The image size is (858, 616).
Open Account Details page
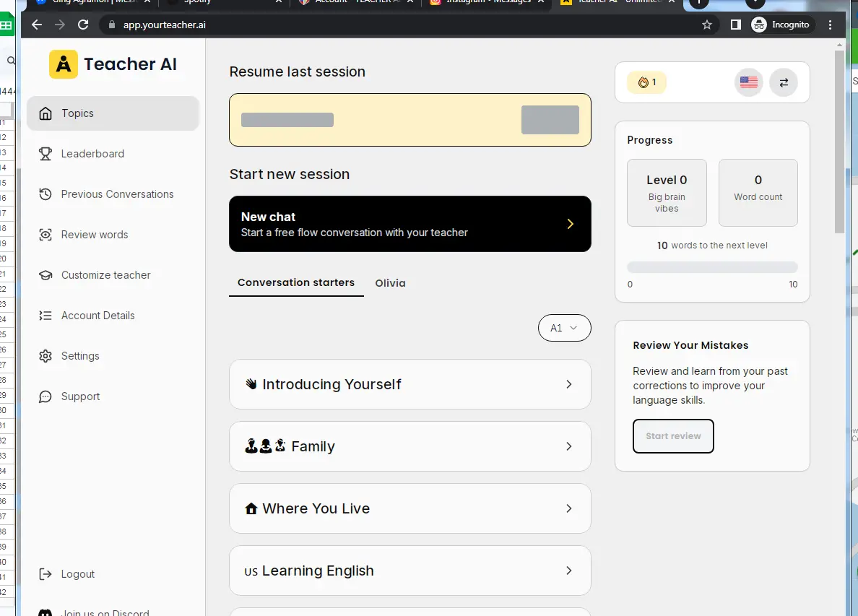pyautogui.click(x=113, y=316)
